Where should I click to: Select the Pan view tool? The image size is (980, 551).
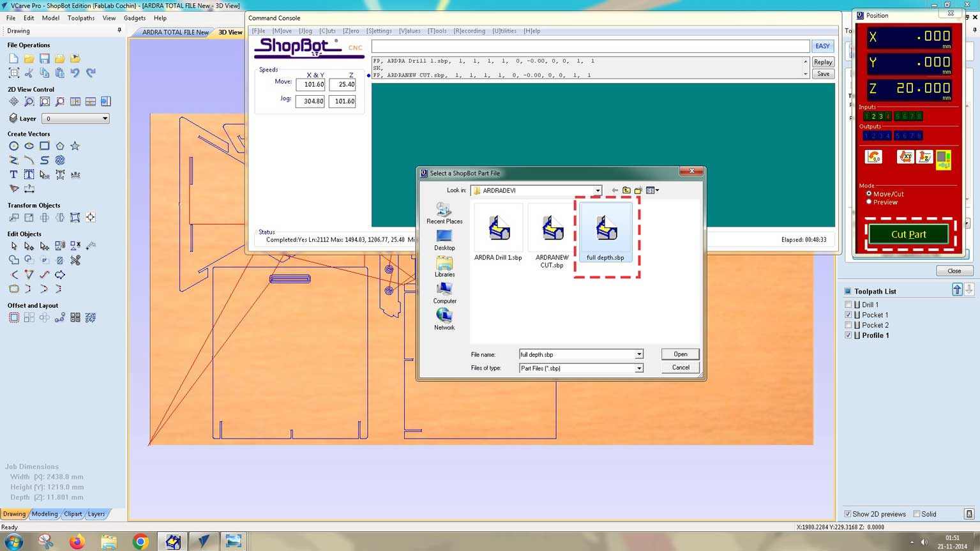point(13,102)
